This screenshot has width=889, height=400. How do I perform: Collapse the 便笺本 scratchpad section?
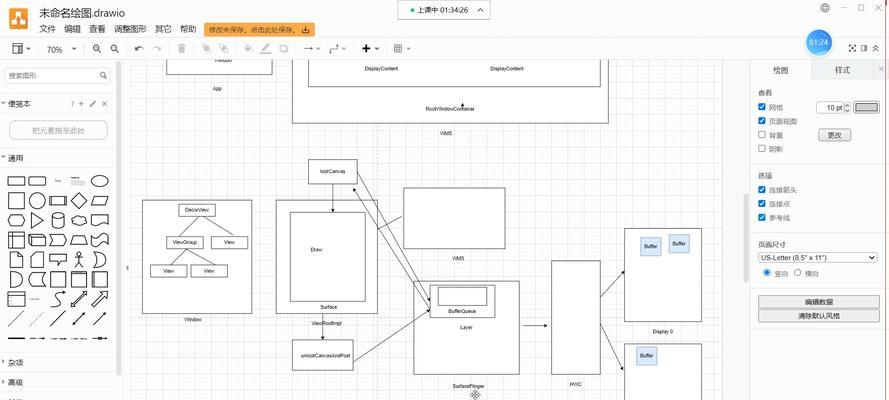(x=17, y=104)
